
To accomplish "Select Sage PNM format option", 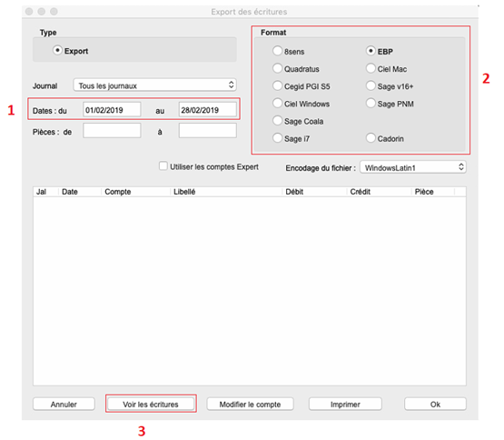I will tap(371, 103).
